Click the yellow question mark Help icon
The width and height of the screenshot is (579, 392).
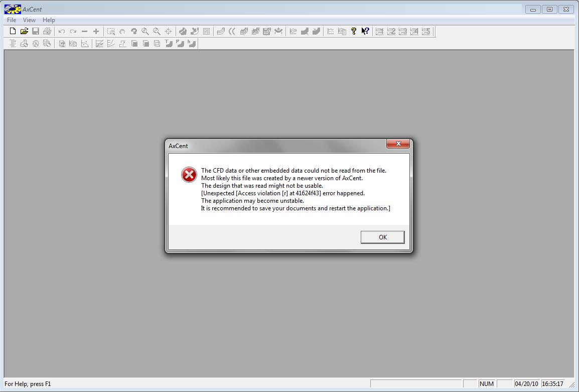point(353,32)
